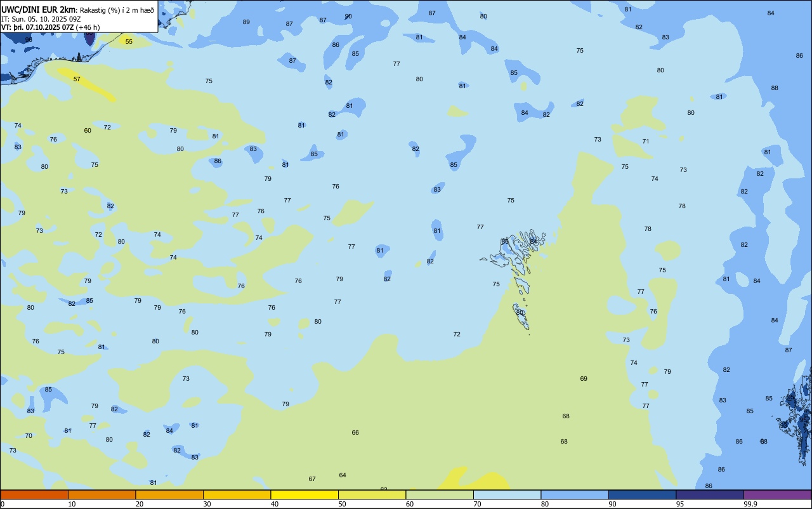The image size is (812, 509).
Task: Click the humidity value 69 on map
Action: click(x=584, y=379)
